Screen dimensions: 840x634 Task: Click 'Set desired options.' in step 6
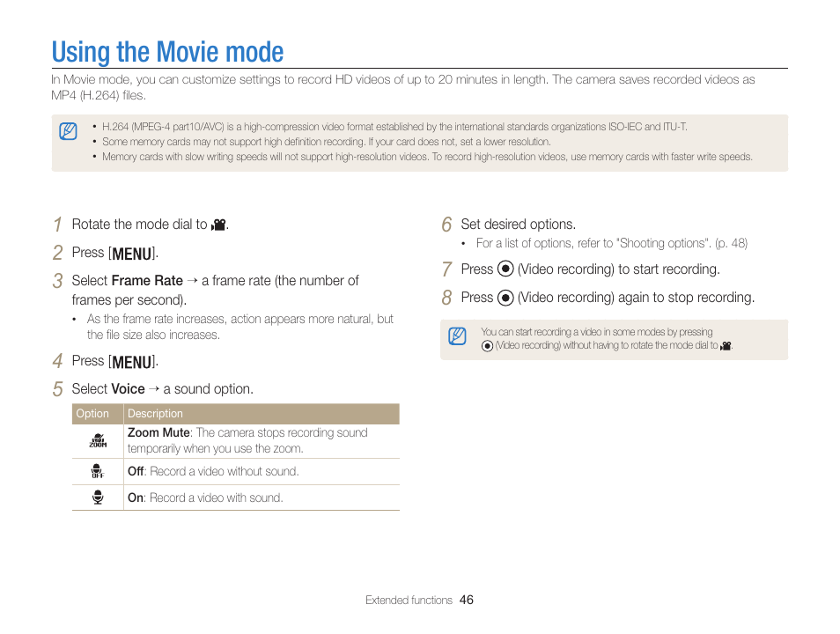click(x=518, y=224)
